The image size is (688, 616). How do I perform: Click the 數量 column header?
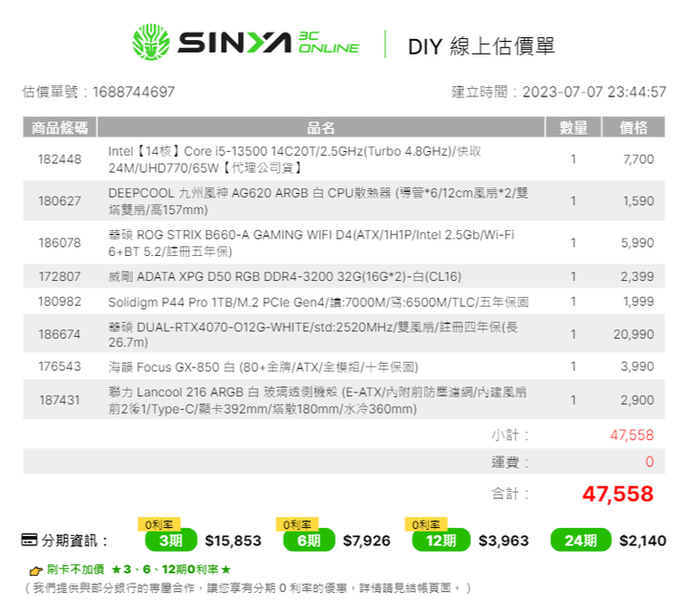coord(573,128)
